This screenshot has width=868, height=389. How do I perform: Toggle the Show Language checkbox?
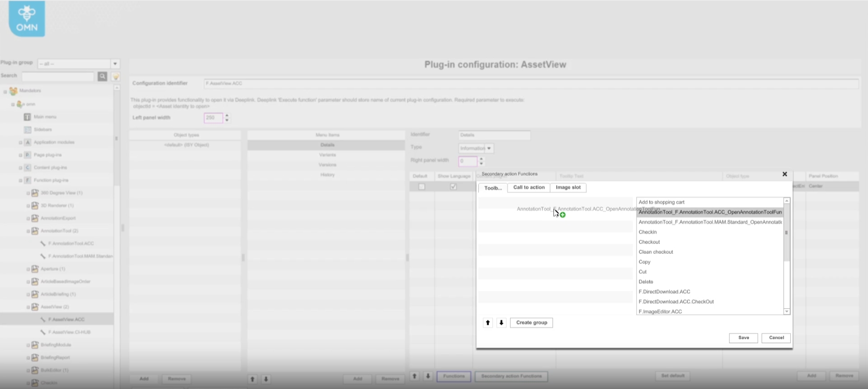click(453, 187)
